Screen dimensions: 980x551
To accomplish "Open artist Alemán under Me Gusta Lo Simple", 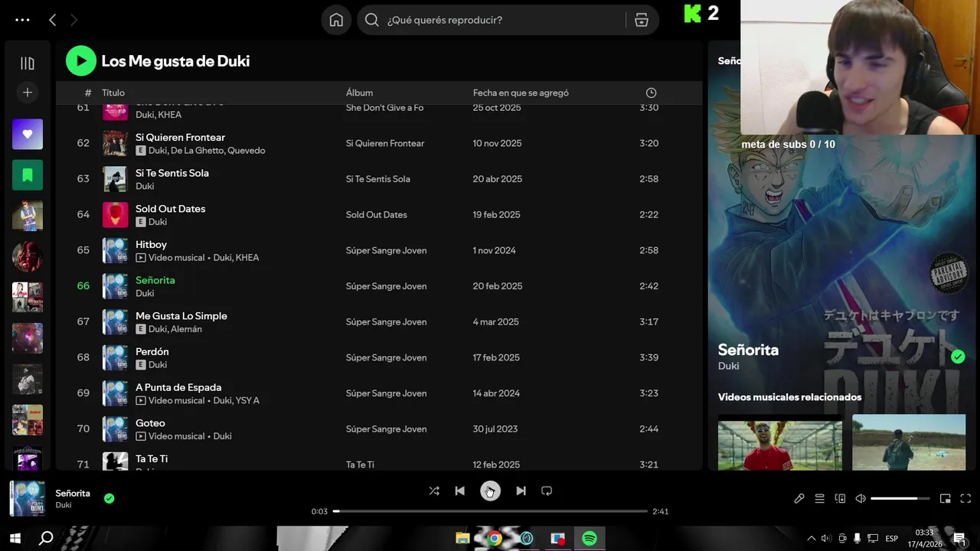I will [x=187, y=329].
